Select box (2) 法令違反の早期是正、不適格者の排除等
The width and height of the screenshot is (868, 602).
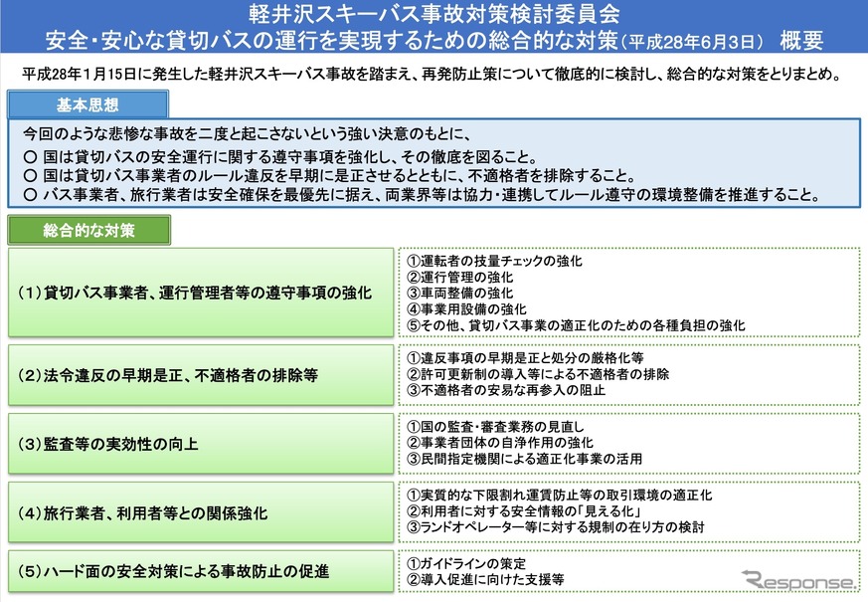tap(199, 374)
